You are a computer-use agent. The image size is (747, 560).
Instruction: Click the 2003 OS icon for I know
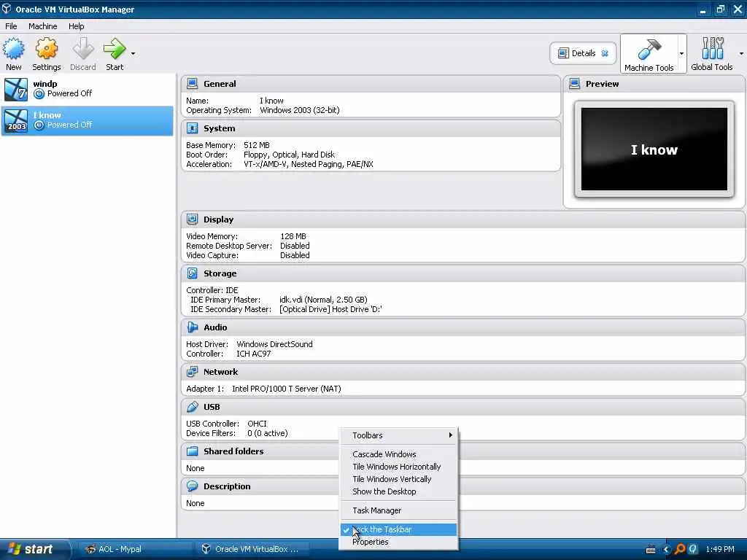16,120
